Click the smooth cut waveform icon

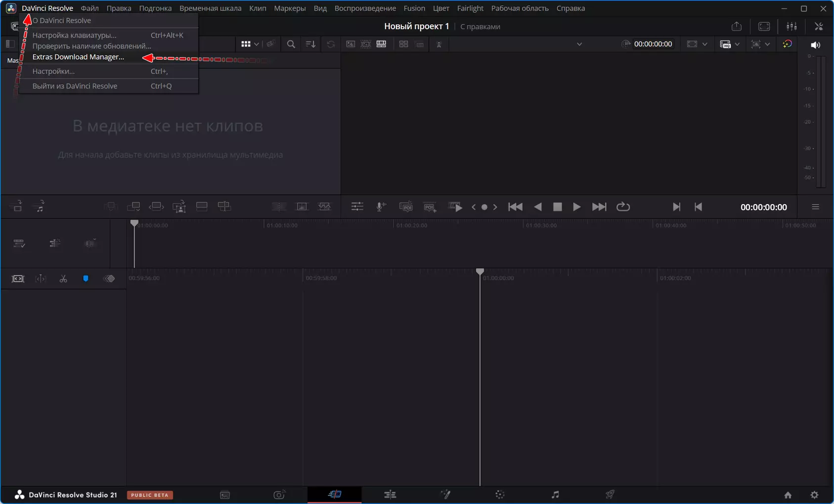tap(324, 207)
